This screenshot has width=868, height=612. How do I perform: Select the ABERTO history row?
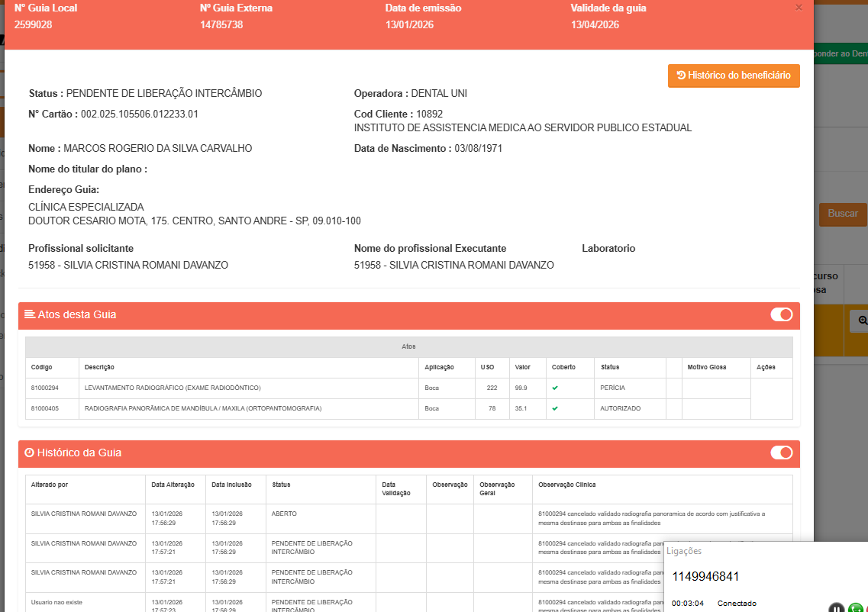pyautogui.click(x=284, y=514)
